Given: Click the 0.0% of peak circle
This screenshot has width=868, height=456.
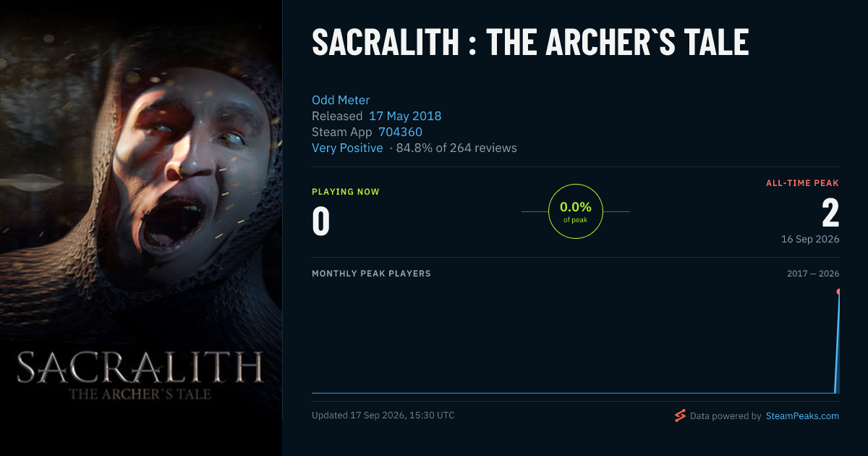Looking at the screenshot, I should click(x=576, y=211).
